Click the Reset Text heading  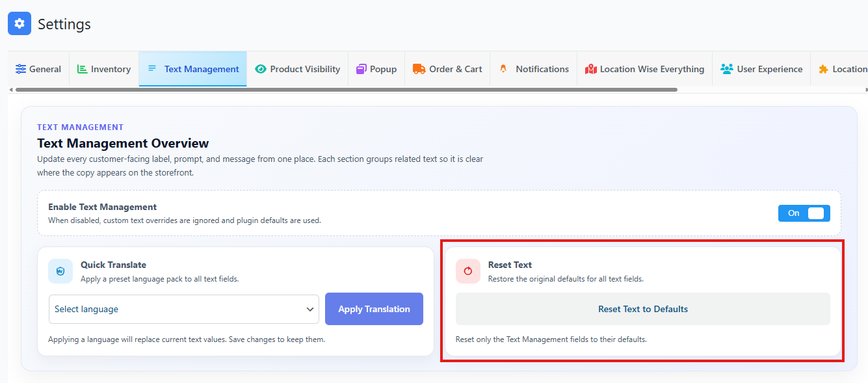tap(510, 265)
